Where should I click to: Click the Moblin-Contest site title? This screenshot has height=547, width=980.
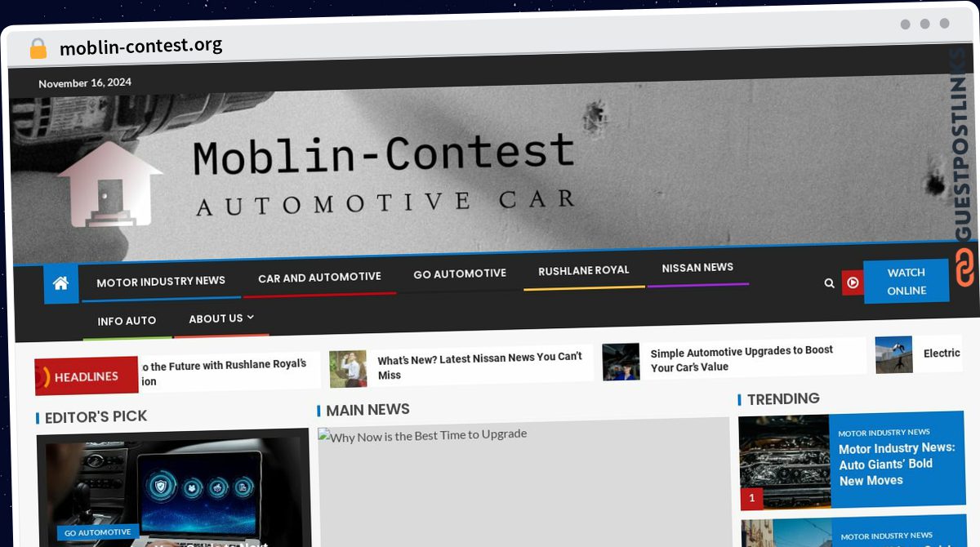click(383, 155)
